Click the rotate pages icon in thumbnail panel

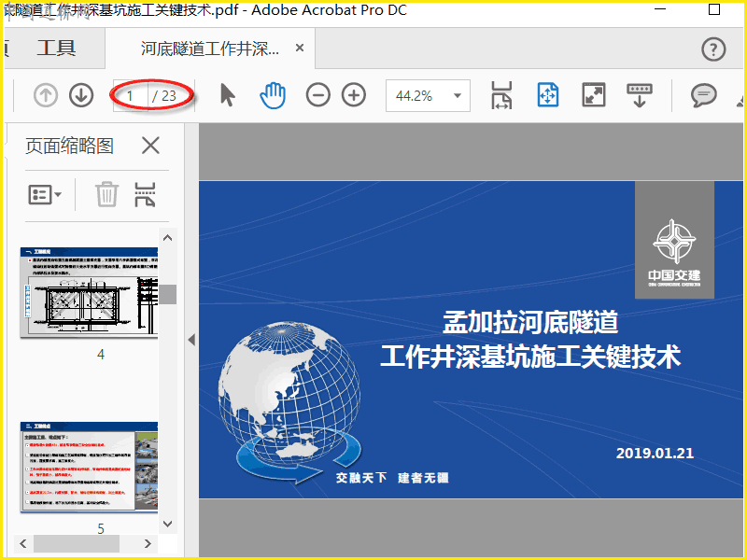point(145,194)
